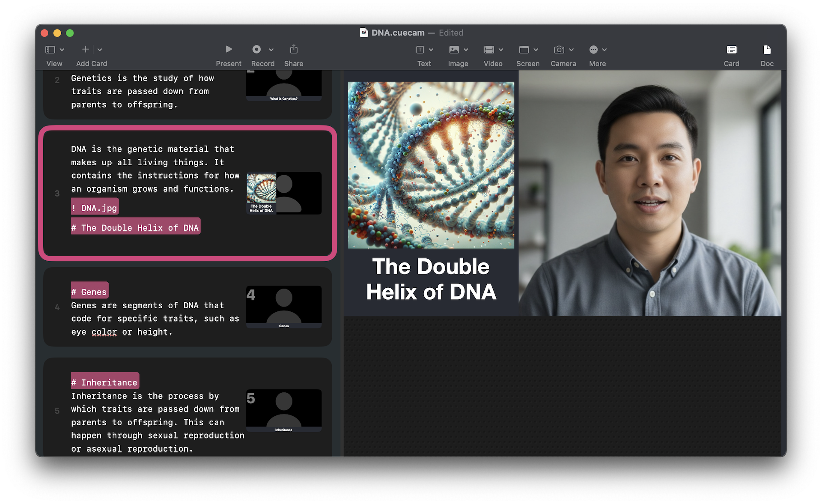
Task: Minimize the window with yellow button
Action: 57,33
